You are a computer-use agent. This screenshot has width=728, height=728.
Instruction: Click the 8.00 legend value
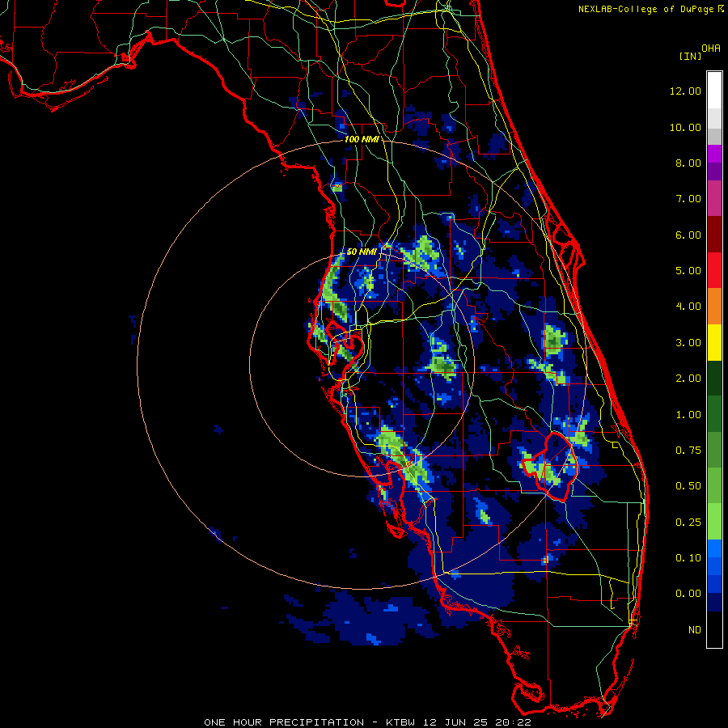688,163
